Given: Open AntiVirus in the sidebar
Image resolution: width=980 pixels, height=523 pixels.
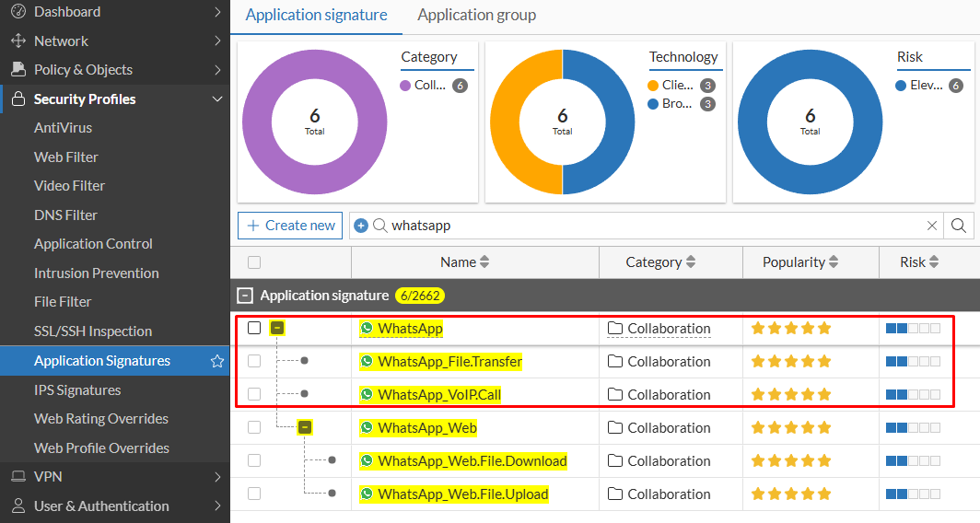Looking at the screenshot, I should [x=64, y=127].
